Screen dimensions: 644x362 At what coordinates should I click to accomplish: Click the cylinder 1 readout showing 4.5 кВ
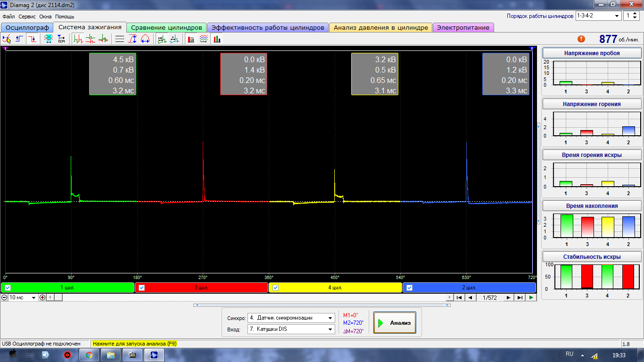(x=113, y=74)
